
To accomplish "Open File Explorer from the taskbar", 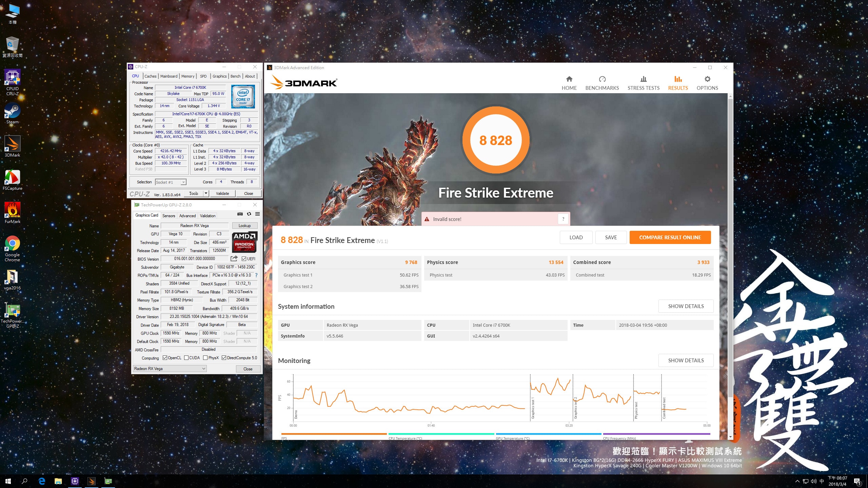I will (x=58, y=481).
